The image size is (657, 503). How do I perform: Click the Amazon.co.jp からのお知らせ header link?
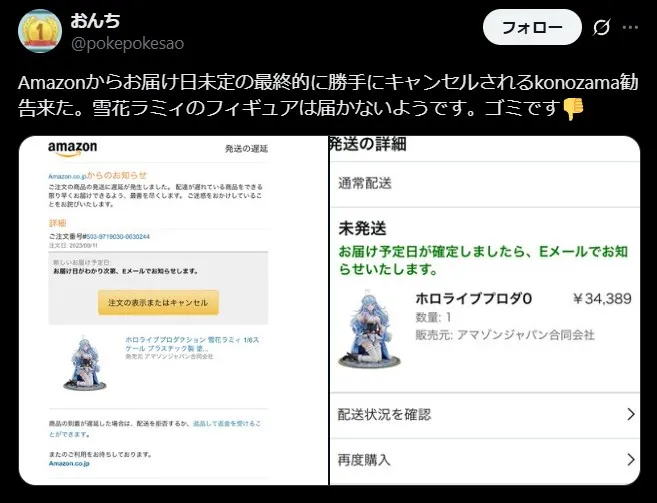97,176
